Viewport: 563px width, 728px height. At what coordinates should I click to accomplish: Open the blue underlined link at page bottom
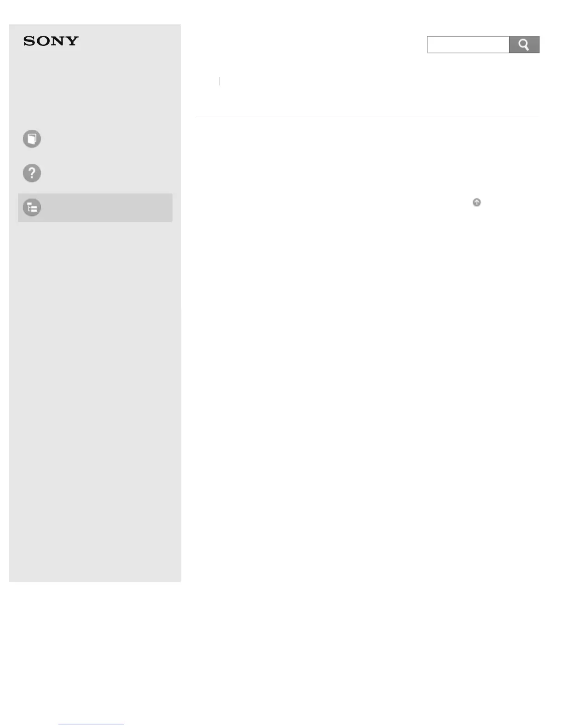click(x=91, y=723)
